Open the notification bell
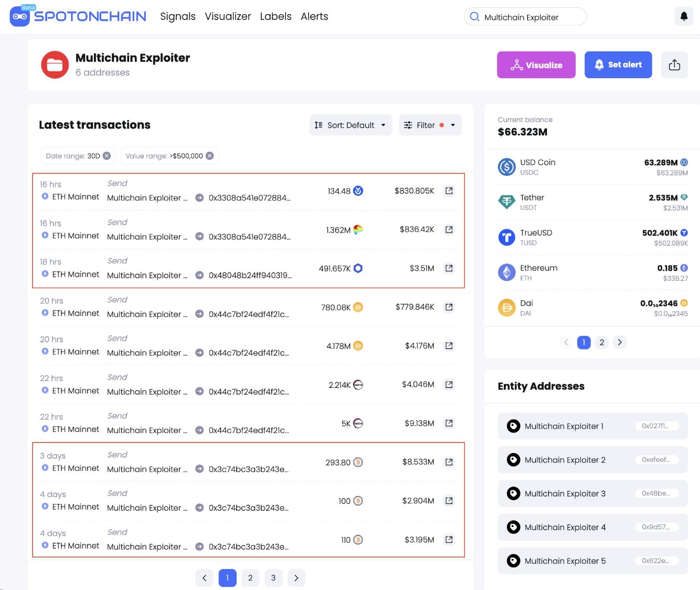The height and width of the screenshot is (590, 700). [x=684, y=16]
